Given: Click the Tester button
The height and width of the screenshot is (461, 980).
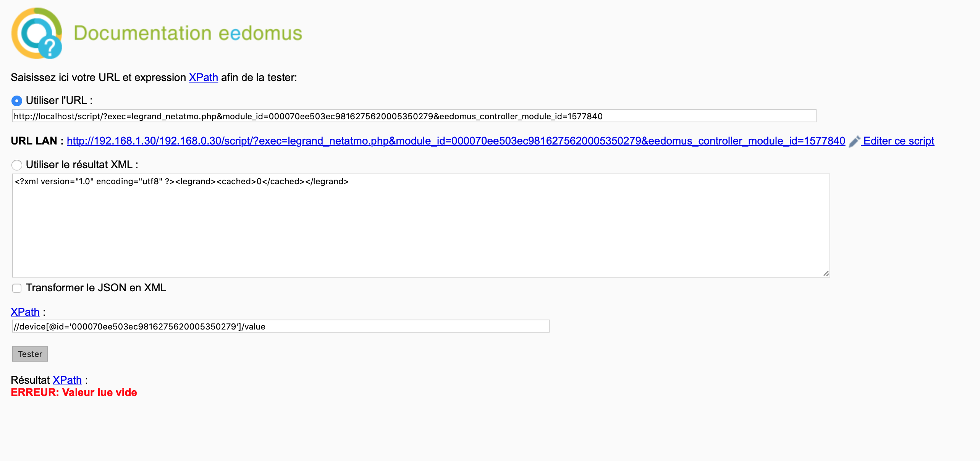Looking at the screenshot, I should pyautogui.click(x=30, y=354).
